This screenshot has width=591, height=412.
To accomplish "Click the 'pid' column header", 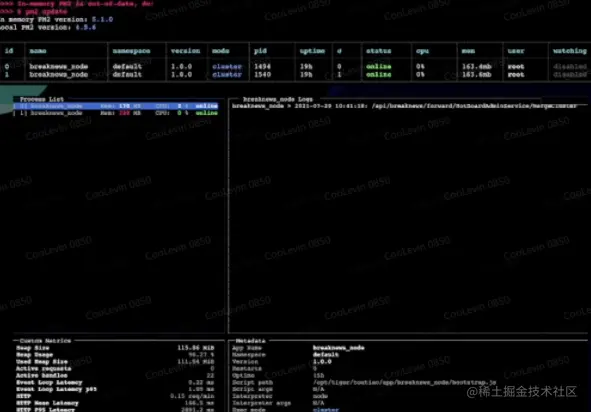I will click(x=260, y=51).
